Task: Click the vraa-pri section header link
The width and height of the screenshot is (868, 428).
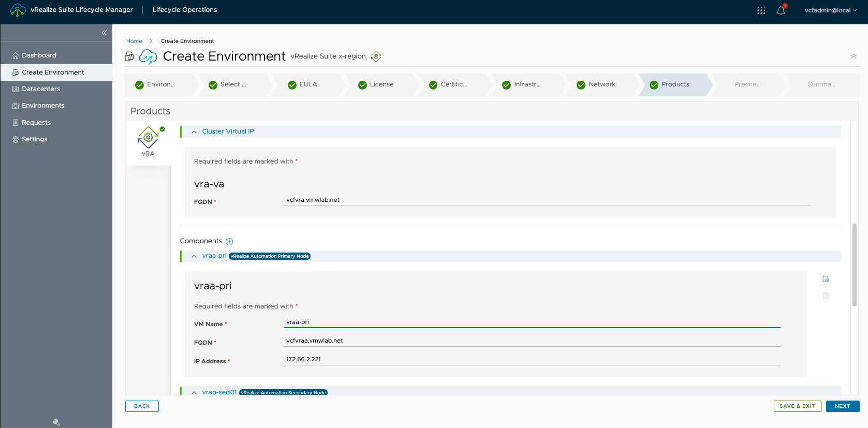Action: (214, 256)
